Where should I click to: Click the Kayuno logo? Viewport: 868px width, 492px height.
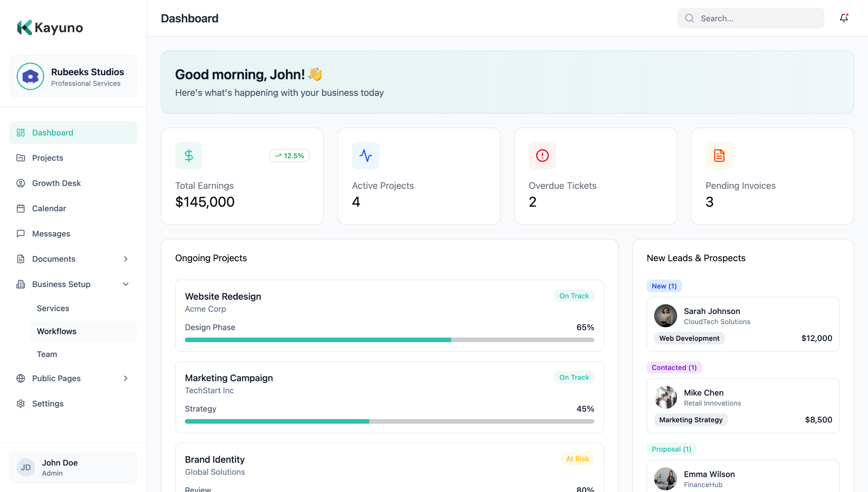click(x=50, y=27)
